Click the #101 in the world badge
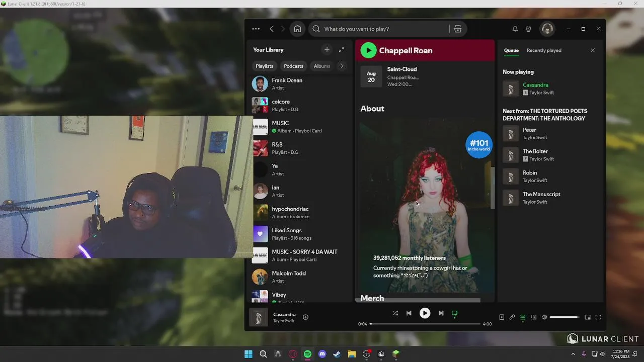The height and width of the screenshot is (362, 644). click(478, 145)
